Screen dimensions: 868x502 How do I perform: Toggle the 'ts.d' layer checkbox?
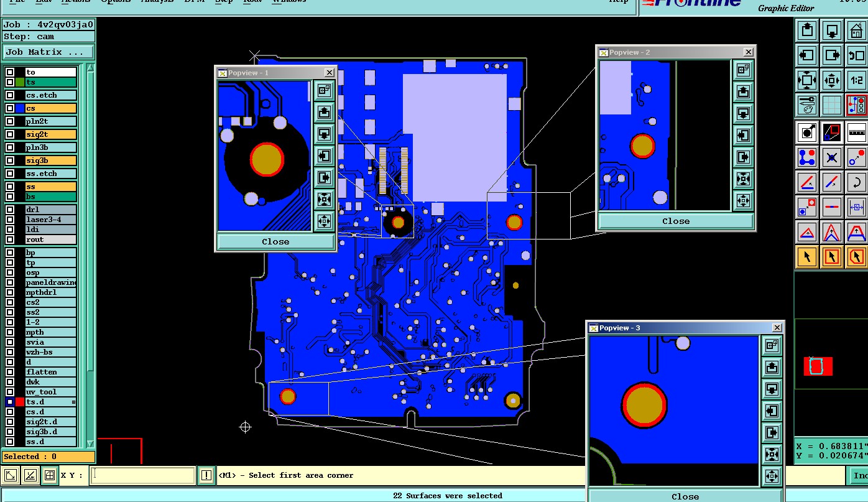coord(10,402)
